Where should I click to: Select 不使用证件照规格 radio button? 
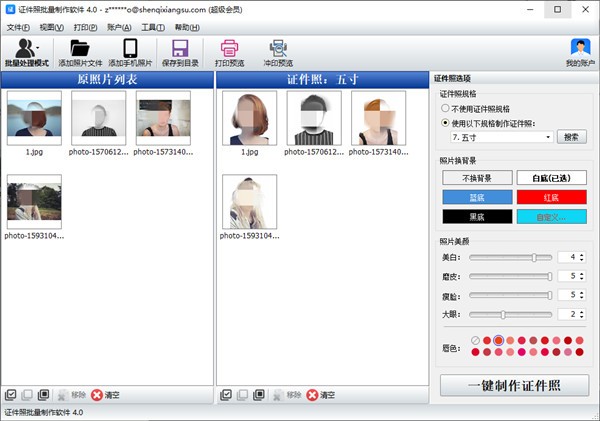pos(445,108)
